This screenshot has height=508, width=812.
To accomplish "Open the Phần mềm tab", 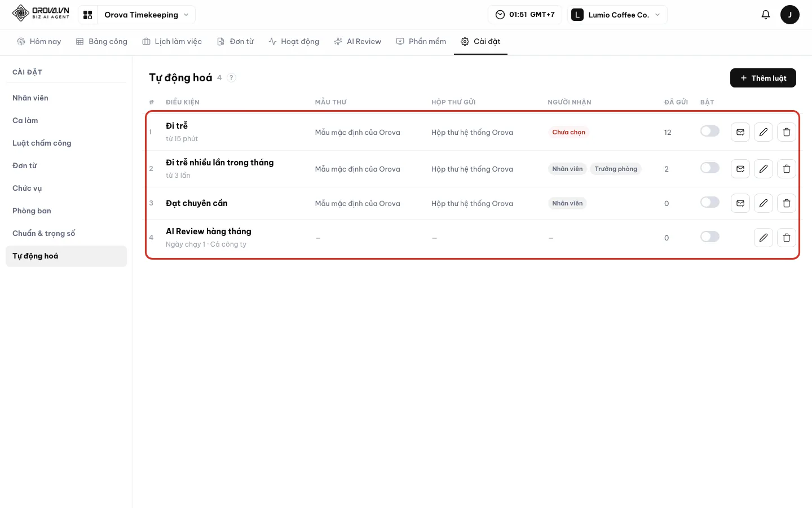I will 421,41.
